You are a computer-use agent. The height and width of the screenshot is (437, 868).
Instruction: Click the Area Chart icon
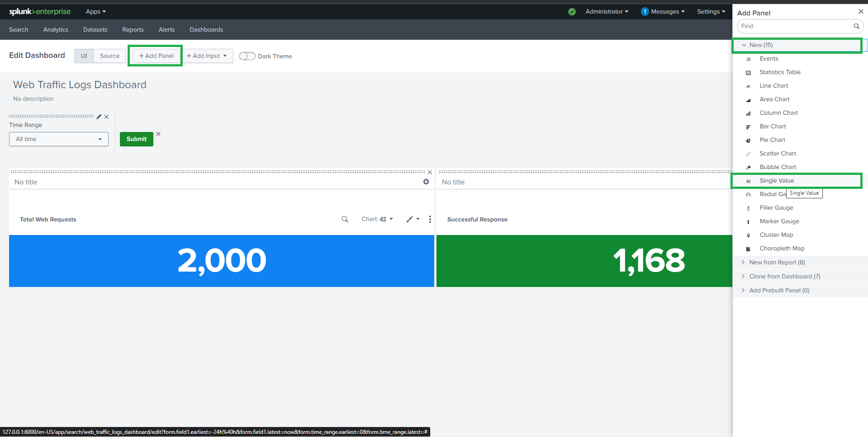tap(748, 100)
